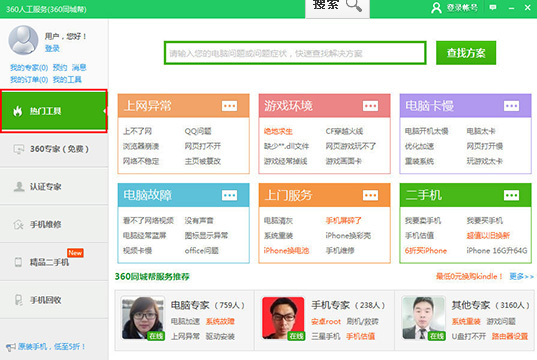
Task: Select office问题 under 电脑故障
Action: click(x=202, y=251)
